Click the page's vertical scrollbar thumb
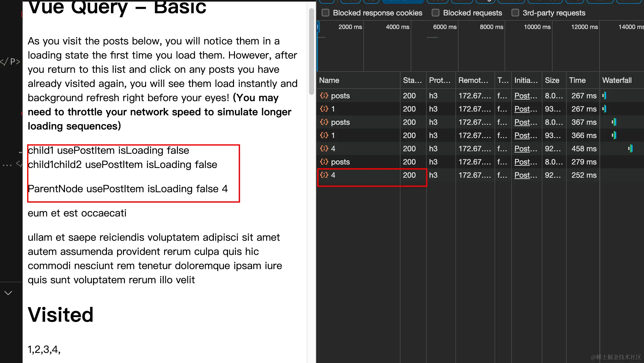The width and height of the screenshot is (644, 363). 311,52
